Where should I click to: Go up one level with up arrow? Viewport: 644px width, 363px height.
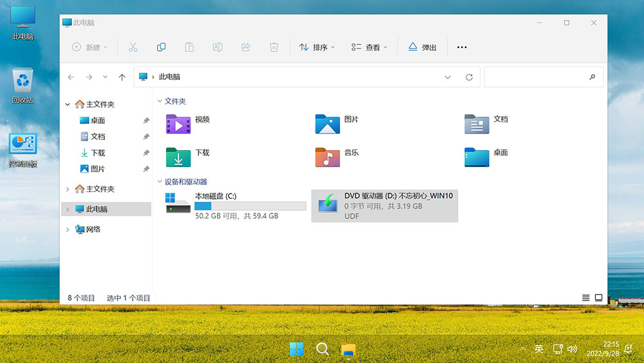click(122, 77)
